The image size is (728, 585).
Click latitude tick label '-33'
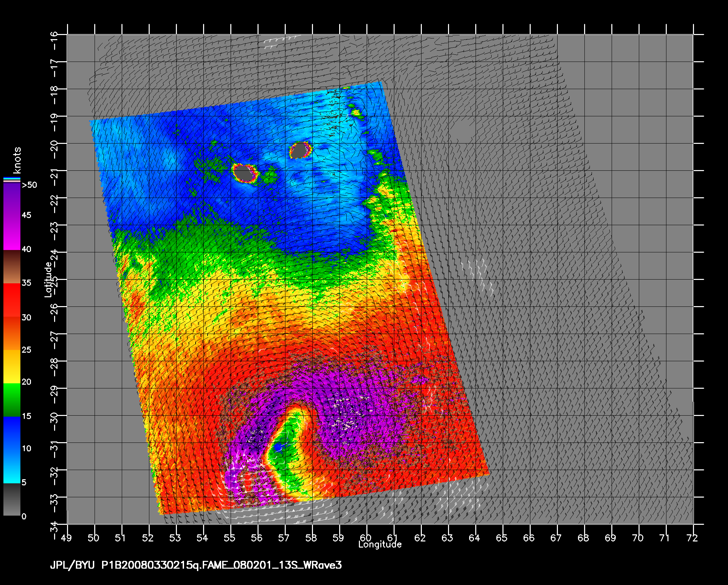(54, 503)
